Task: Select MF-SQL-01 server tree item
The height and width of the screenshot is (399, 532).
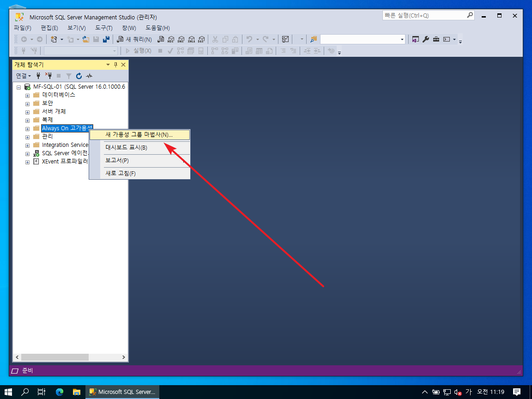Action: [79, 86]
